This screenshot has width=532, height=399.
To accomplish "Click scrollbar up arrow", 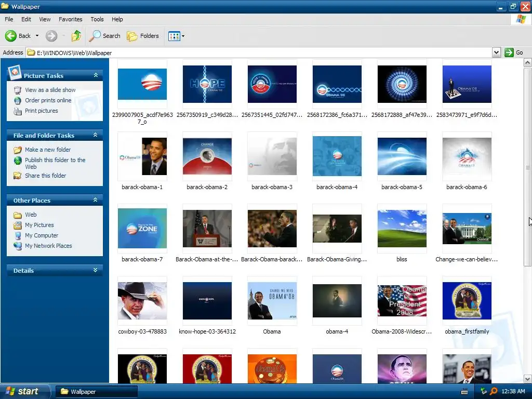I will pyautogui.click(x=528, y=63).
